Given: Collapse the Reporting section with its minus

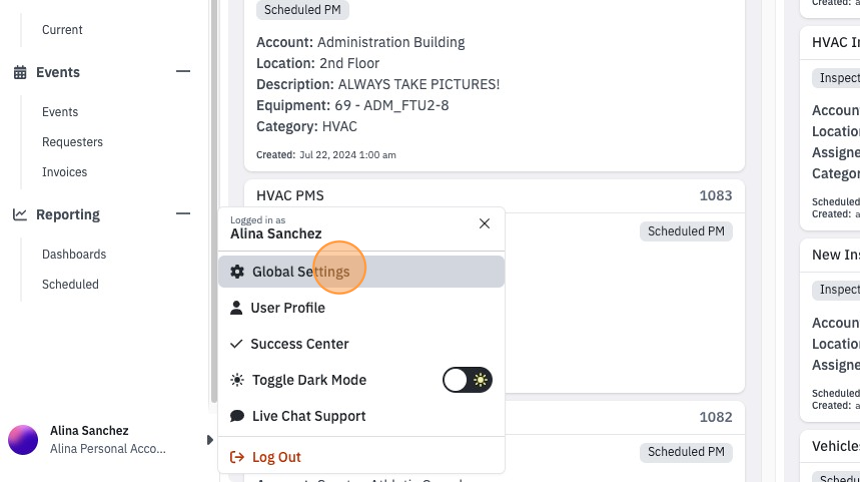Looking at the screenshot, I should tap(183, 214).
